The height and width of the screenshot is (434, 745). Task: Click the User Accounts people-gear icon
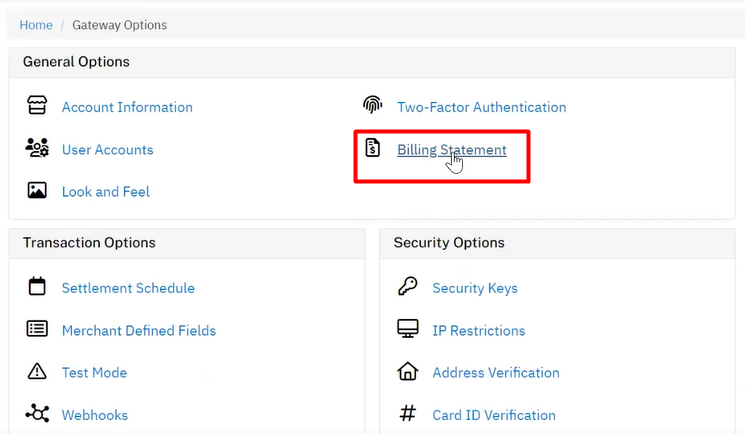click(x=37, y=147)
